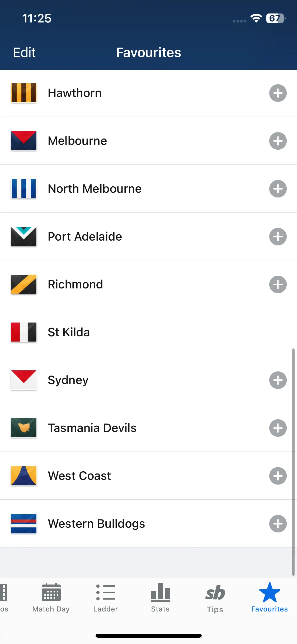The image size is (297, 644).
Task: Tap the Western Bulldogs striped flag
Action: (x=24, y=523)
